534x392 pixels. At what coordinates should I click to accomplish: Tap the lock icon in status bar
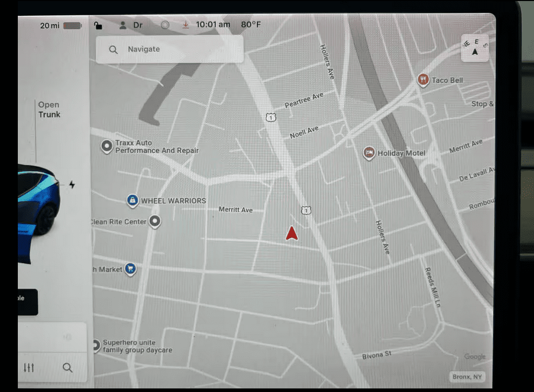pos(98,25)
